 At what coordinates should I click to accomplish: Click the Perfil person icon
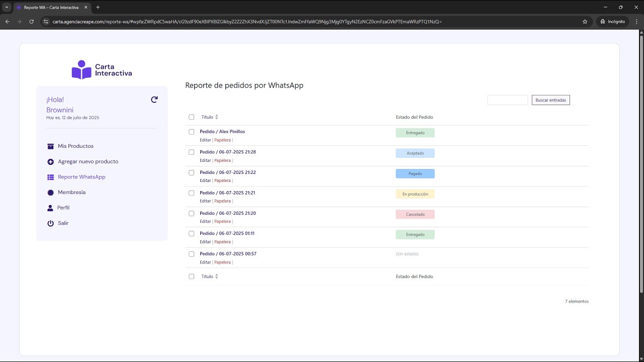click(50, 208)
